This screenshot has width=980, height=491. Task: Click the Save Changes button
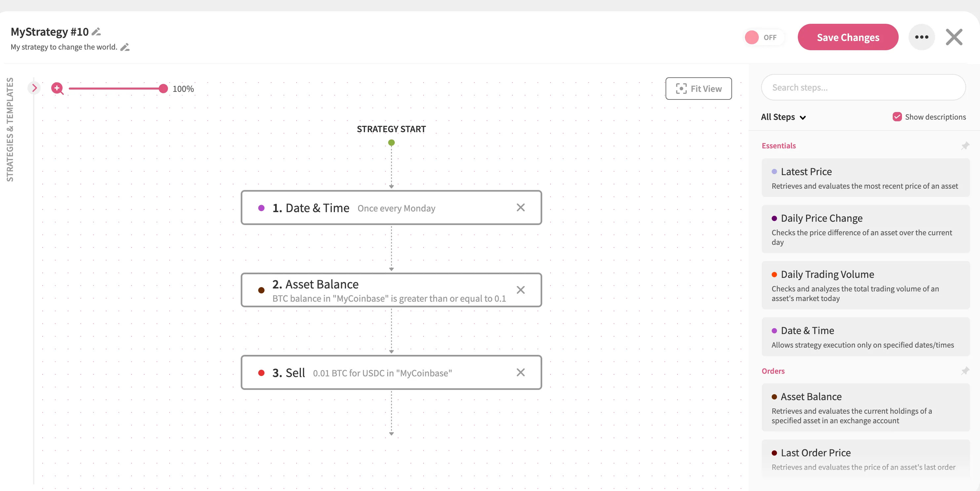click(x=848, y=37)
